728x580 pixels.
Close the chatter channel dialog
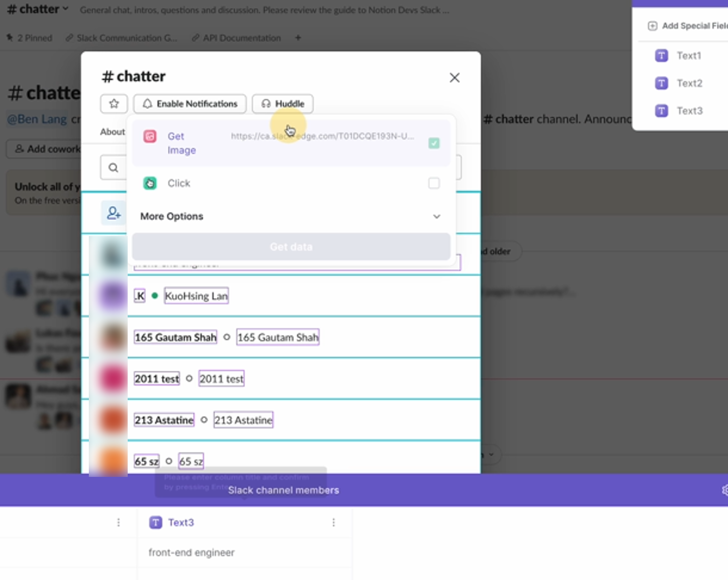tap(455, 78)
